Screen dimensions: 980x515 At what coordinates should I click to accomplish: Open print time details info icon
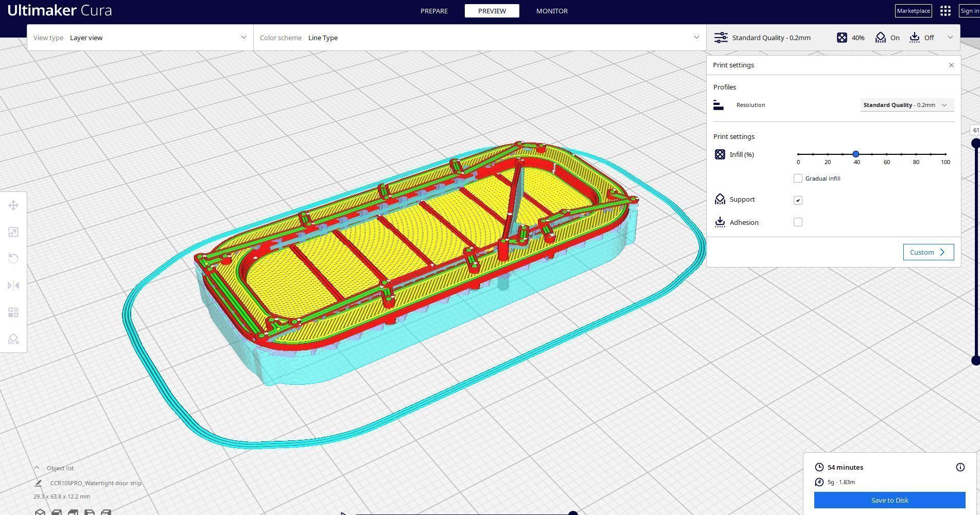[960, 467]
